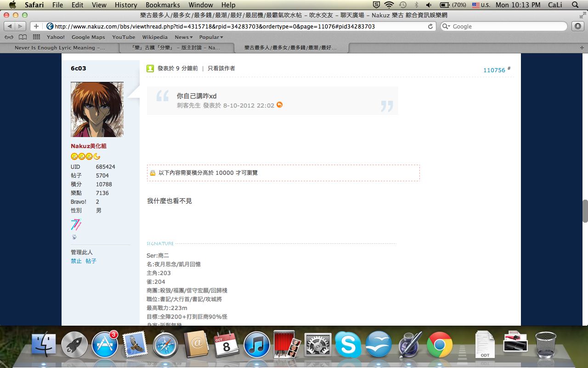Viewport: 588px width, 368px height.
Task: Click the URL address field
Action: pos(241,26)
